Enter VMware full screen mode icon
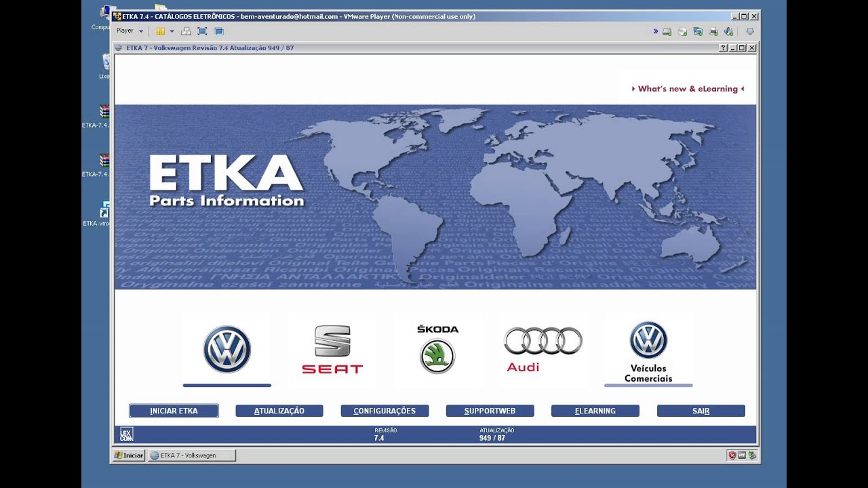 point(202,31)
